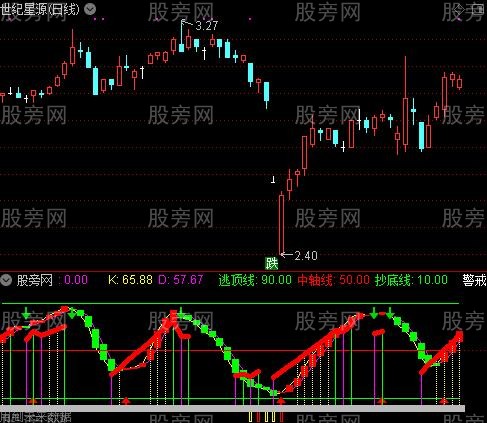487x423 pixels.
Task: Open the dropdown beside 世纪星源(日线) title
Action: click(90, 9)
